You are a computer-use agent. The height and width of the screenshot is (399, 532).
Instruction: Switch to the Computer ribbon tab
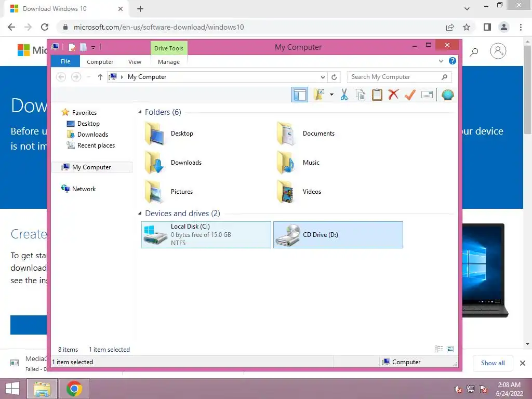[x=100, y=62]
